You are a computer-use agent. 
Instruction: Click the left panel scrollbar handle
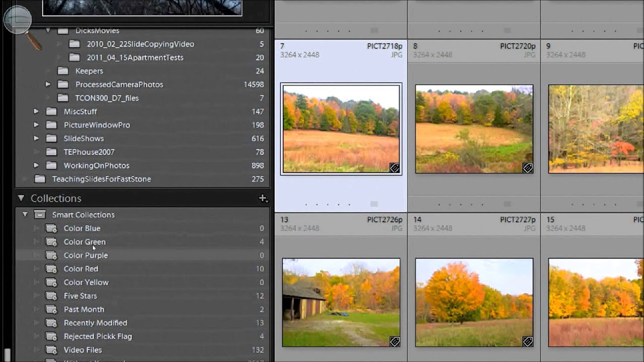7,355
